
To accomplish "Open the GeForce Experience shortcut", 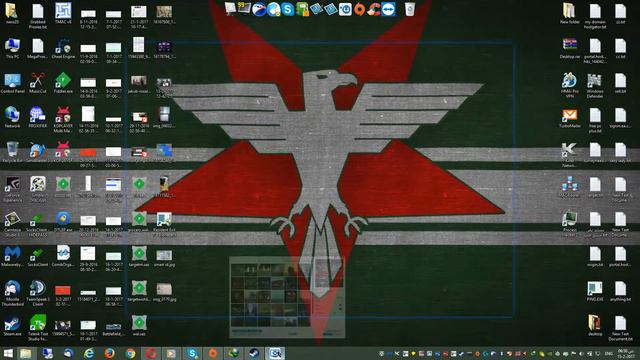I will (x=12, y=189).
